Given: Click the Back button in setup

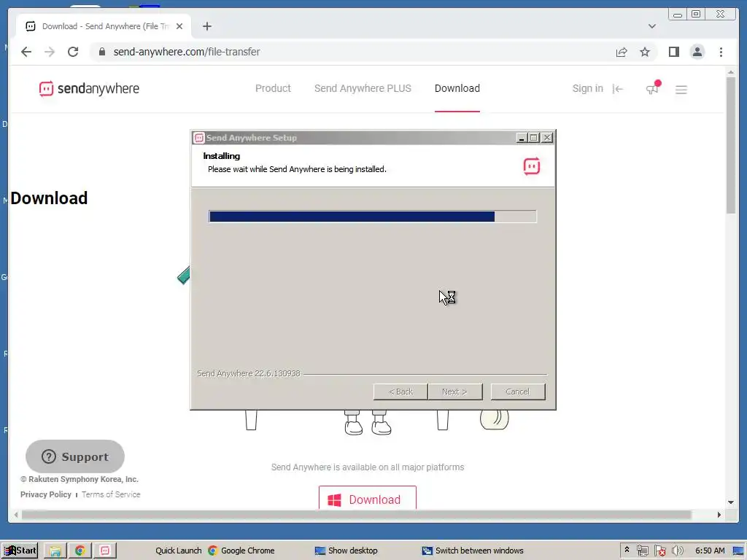Looking at the screenshot, I should pos(400,392).
